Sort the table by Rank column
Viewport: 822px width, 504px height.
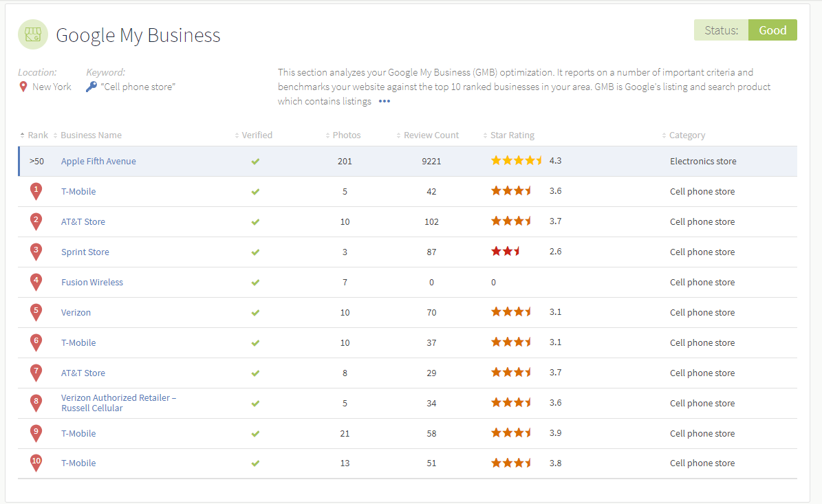34,135
